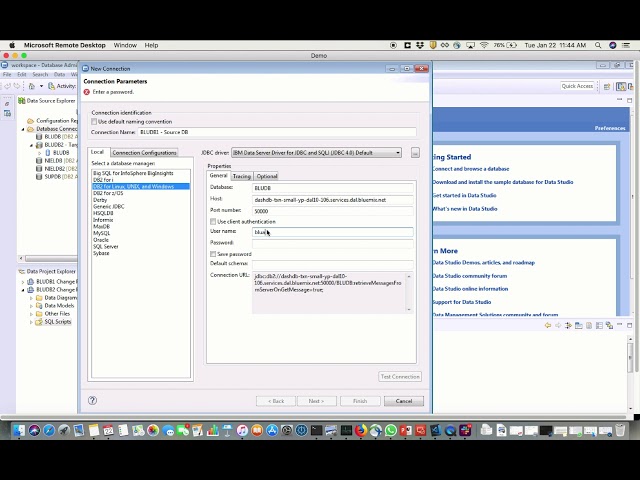Viewport: 640px width, 480px height.
Task: Select the General properties tab
Action: click(218, 176)
